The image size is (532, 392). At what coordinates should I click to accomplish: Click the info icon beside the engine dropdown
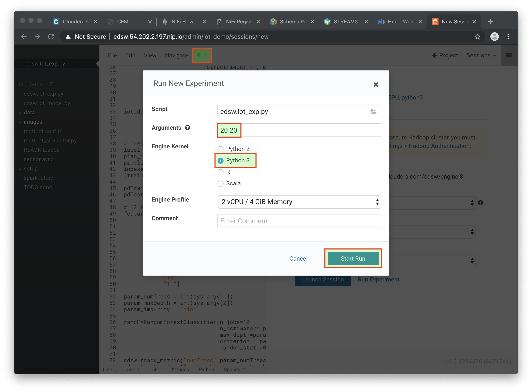coord(480,203)
